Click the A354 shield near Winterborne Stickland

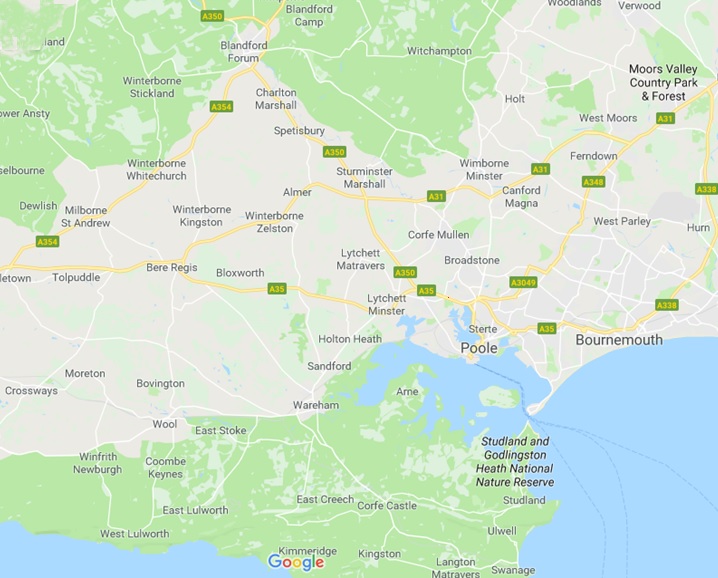coord(222,107)
